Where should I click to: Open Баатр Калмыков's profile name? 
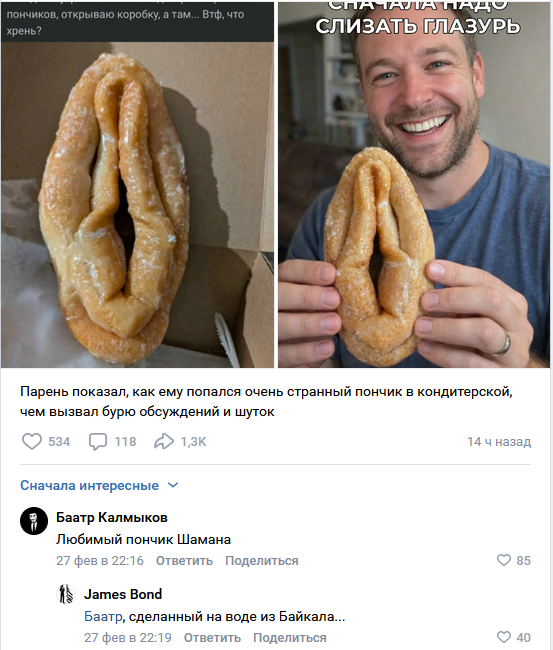tap(112, 517)
